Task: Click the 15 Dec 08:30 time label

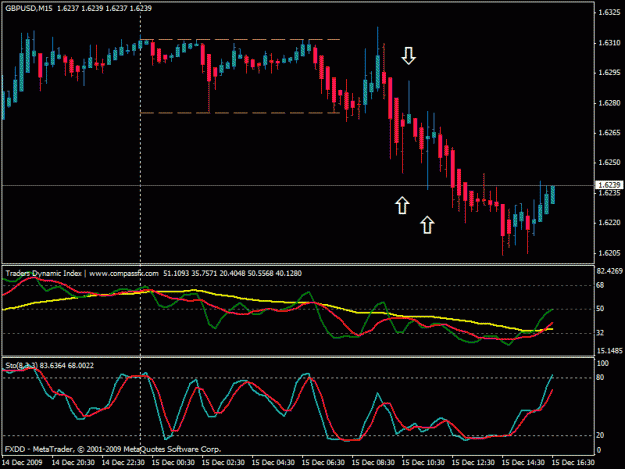Action: (373, 463)
